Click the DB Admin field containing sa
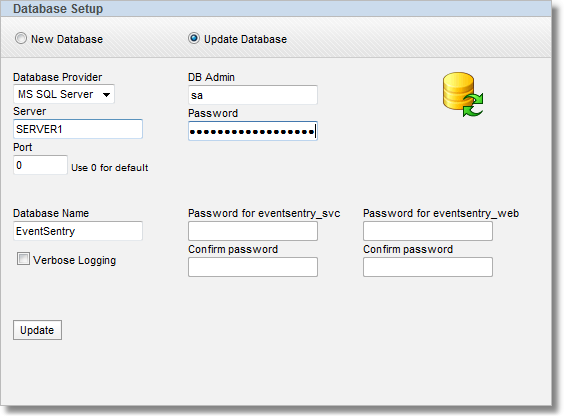Screen dimensions: 564x418 point(253,95)
